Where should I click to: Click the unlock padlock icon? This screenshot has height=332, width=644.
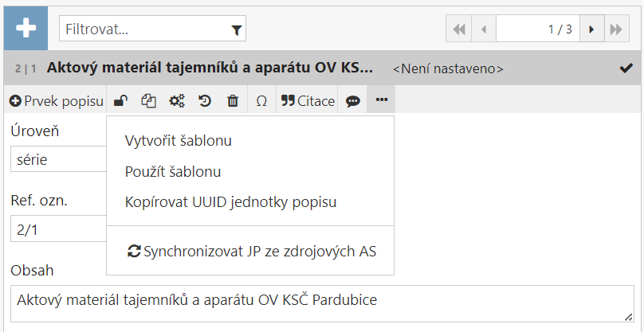point(120,101)
